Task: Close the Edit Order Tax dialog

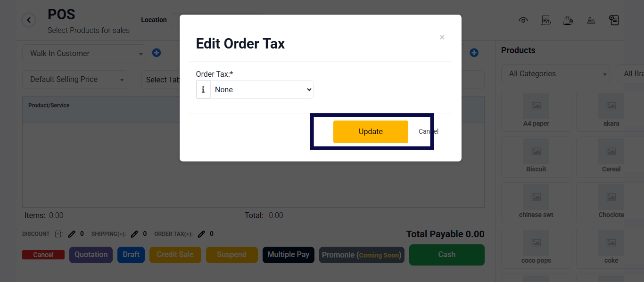Action: (442, 37)
